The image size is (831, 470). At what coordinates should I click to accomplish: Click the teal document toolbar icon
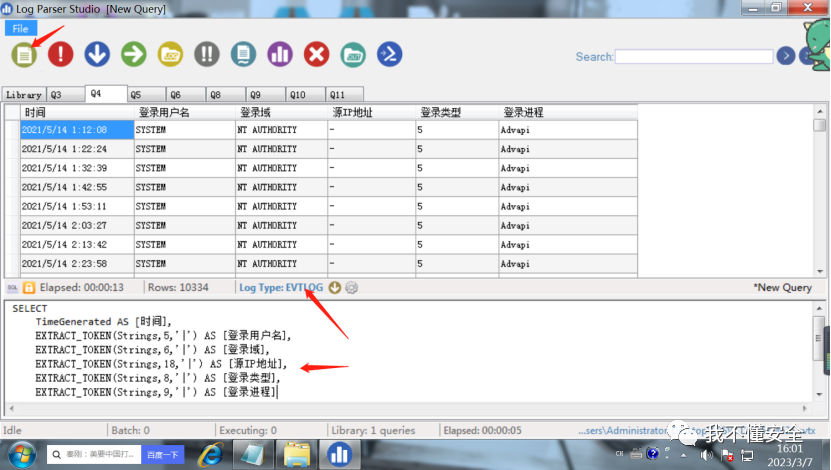[243, 54]
